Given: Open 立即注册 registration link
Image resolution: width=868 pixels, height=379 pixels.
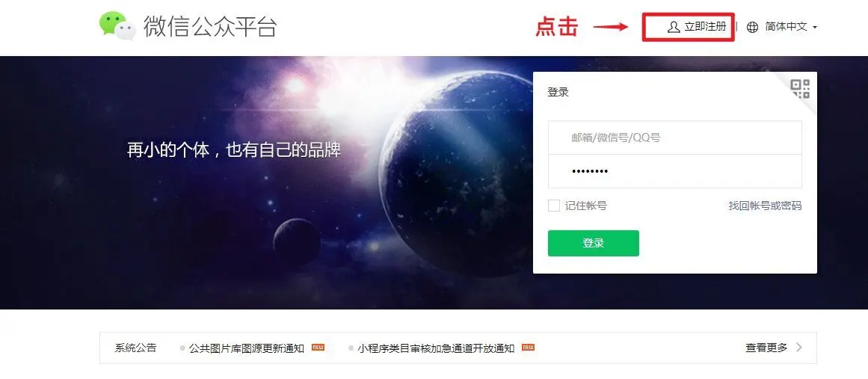Looking at the screenshot, I should 705,27.
